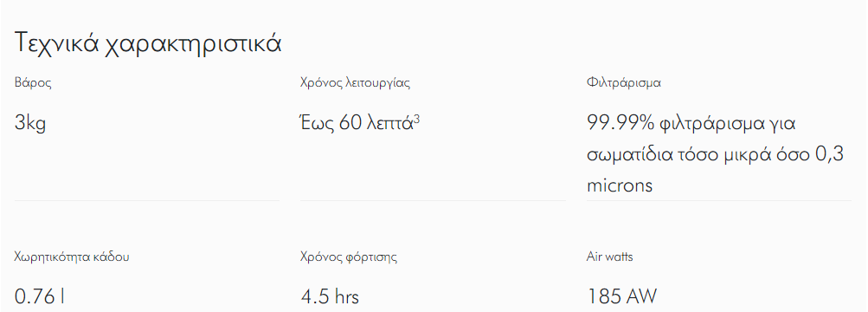This screenshot has width=868, height=312.
Task: Select the Air watts label
Action: click(609, 257)
